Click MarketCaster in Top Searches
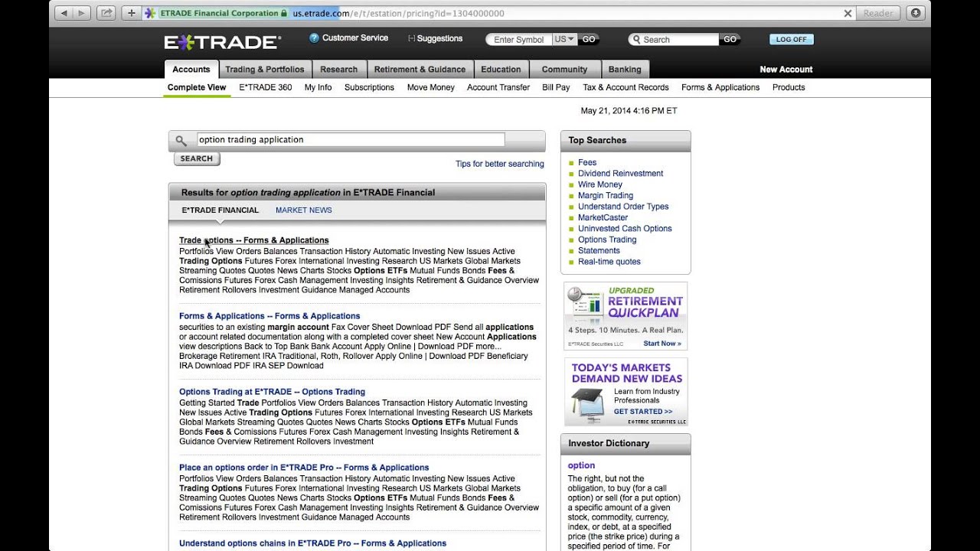Viewport: 980px width, 551px height. [603, 218]
